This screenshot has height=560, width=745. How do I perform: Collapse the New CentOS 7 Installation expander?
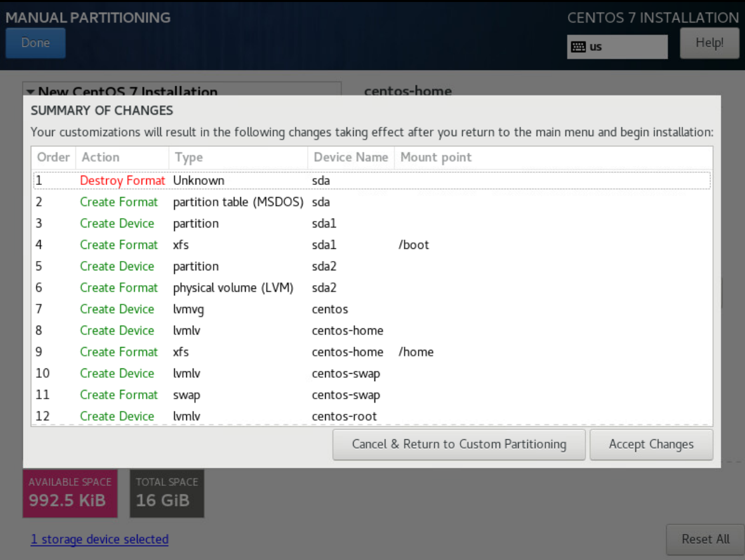[x=31, y=91]
